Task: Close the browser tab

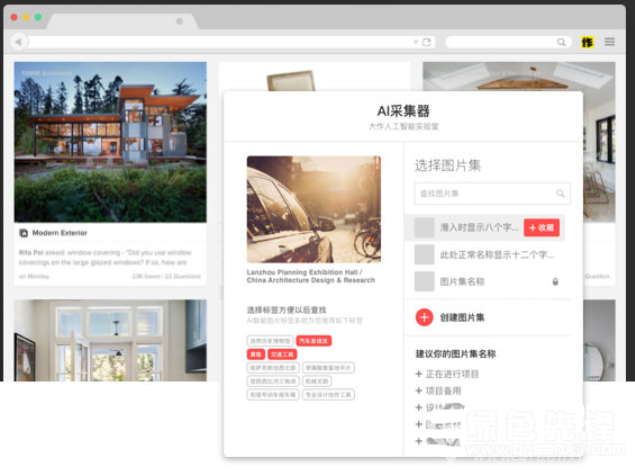Action: (179, 21)
